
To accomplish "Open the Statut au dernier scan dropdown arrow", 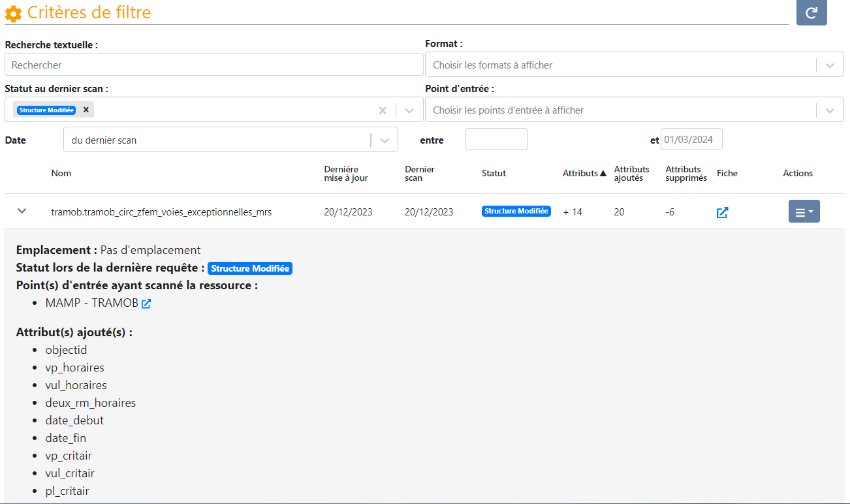I will pos(409,110).
